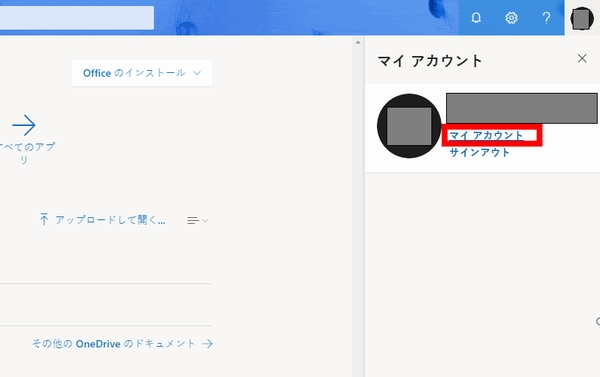Open all apps arrow icon
This screenshot has height=377, width=600.
[x=24, y=125]
